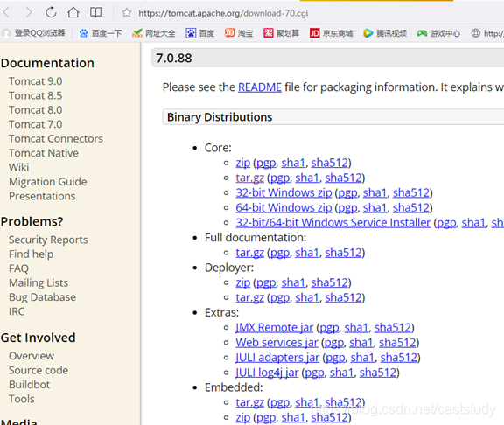The image size is (504, 425).
Task: Open the Migration Guide link
Action: 48,182
